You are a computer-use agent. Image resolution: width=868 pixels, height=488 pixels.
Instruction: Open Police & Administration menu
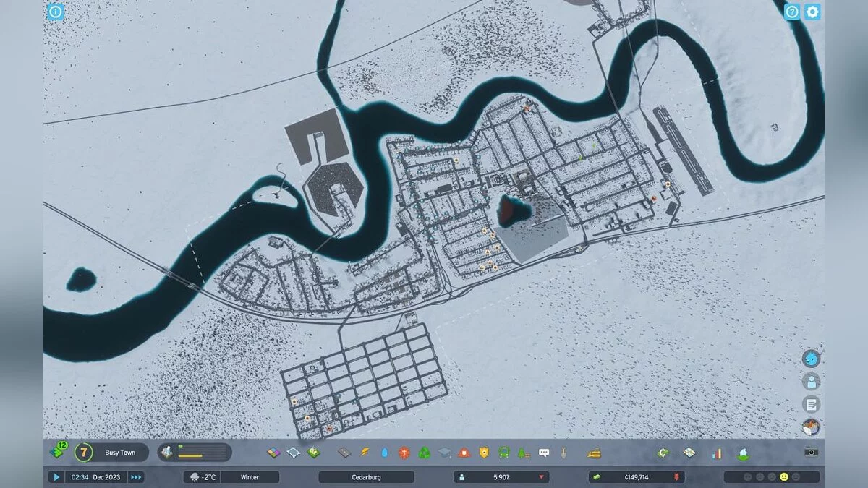point(483,453)
